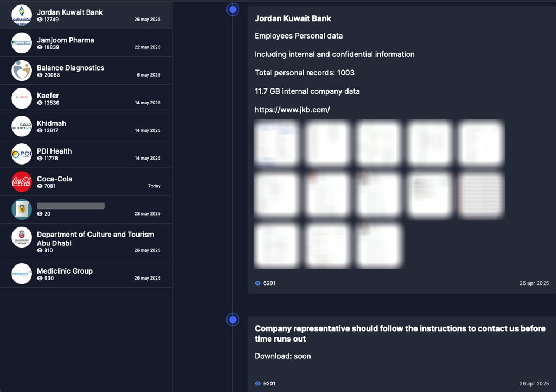Follow the https://www.jkb.com/ link
The height and width of the screenshot is (392, 556).
pos(292,110)
